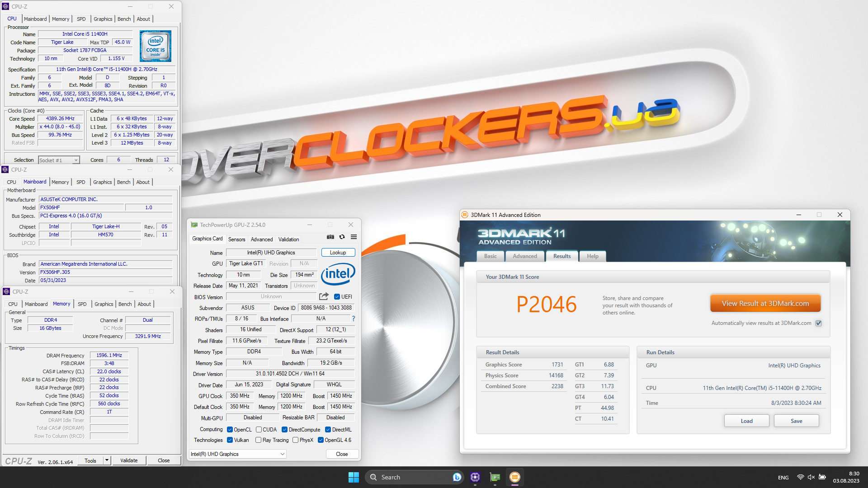Uncheck automatically view results at 3DMark.com

(x=818, y=323)
